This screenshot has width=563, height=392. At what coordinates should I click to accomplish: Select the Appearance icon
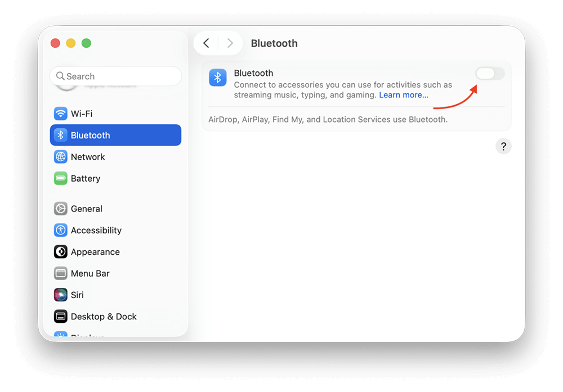point(60,251)
